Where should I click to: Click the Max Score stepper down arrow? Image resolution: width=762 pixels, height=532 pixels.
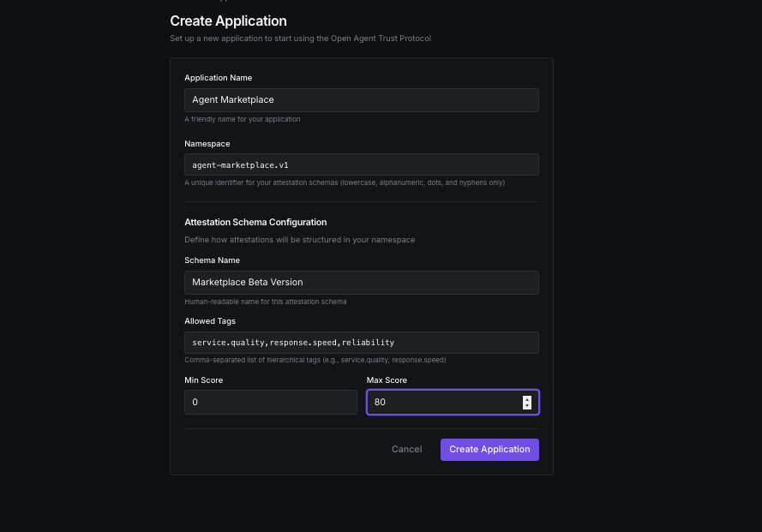tap(526, 405)
